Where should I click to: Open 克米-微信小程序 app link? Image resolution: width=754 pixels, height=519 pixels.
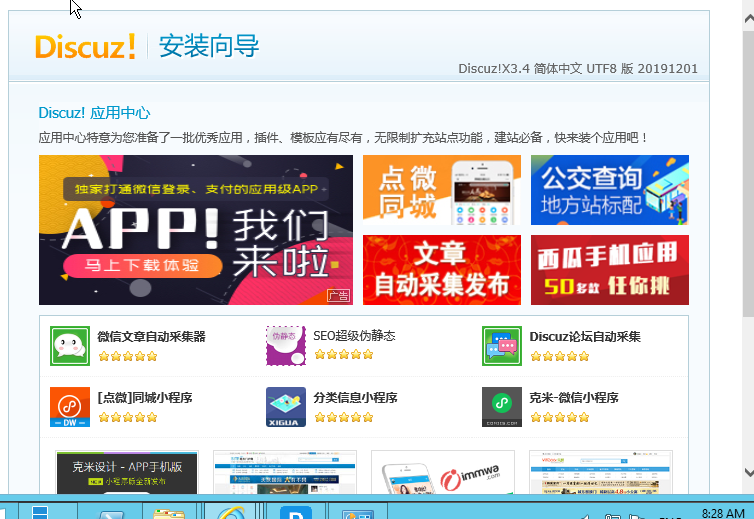[x=574, y=398]
